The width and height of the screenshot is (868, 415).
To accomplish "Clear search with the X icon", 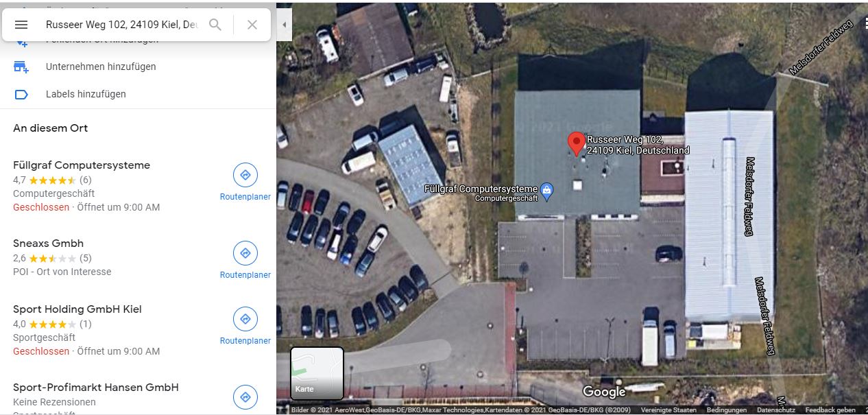I will pos(252,25).
